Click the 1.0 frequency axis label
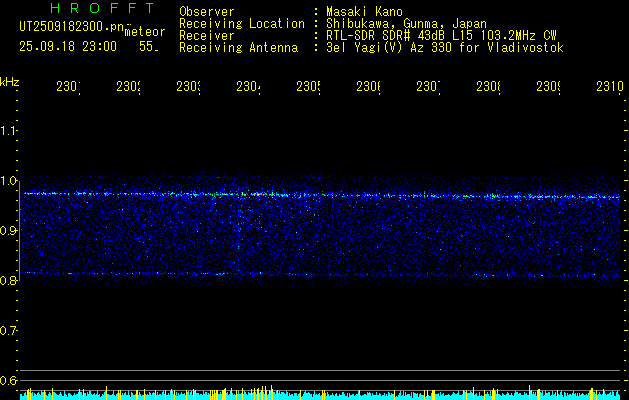Viewport: 629px width, 400px height. click(x=8, y=181)
